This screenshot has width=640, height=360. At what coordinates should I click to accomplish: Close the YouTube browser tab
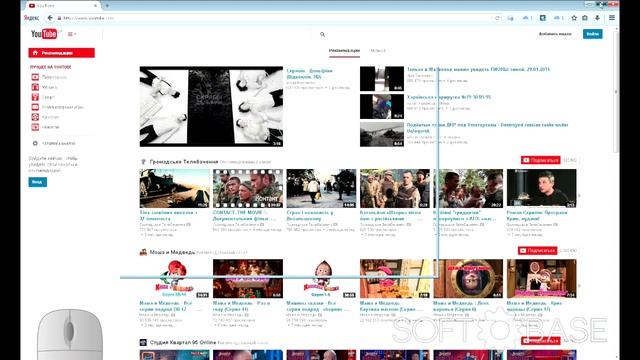pos(95,6)
